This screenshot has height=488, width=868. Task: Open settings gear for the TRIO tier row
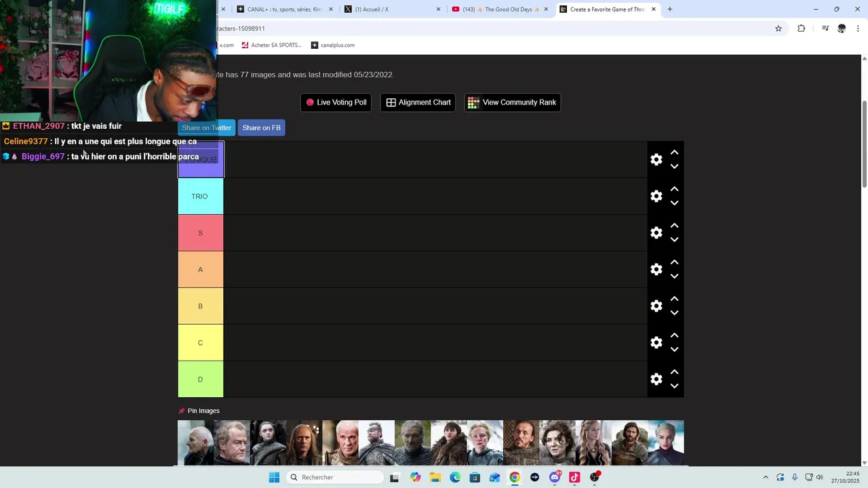[x=656, y=197]
